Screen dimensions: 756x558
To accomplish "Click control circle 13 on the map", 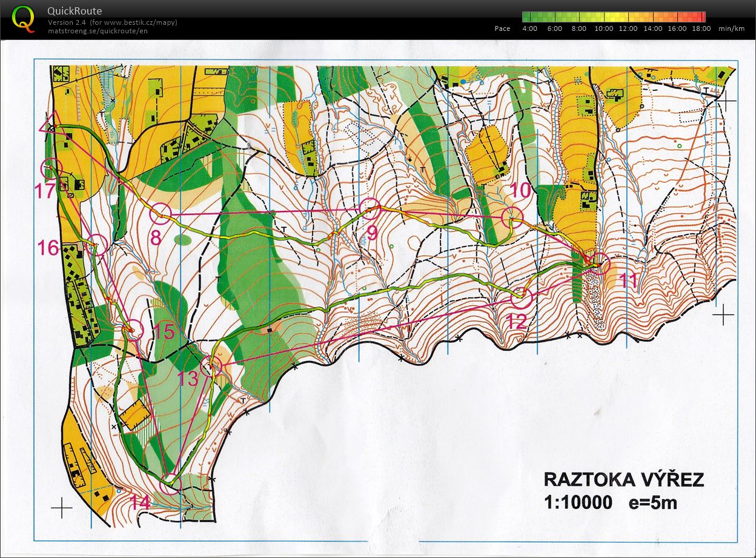I will 210,366.
